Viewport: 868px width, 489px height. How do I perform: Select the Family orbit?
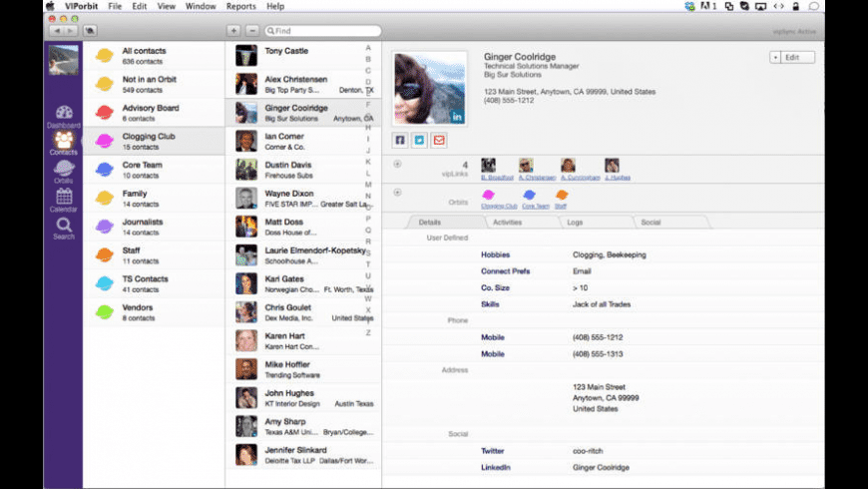154,199
